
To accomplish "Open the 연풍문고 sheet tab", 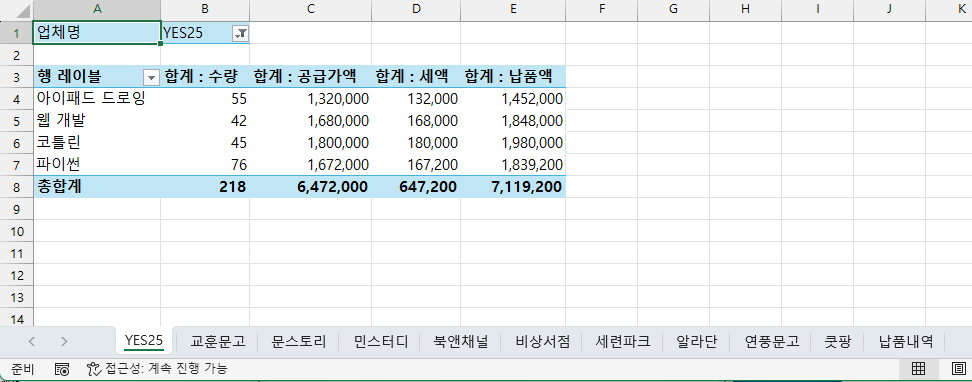I will point(772,341).
